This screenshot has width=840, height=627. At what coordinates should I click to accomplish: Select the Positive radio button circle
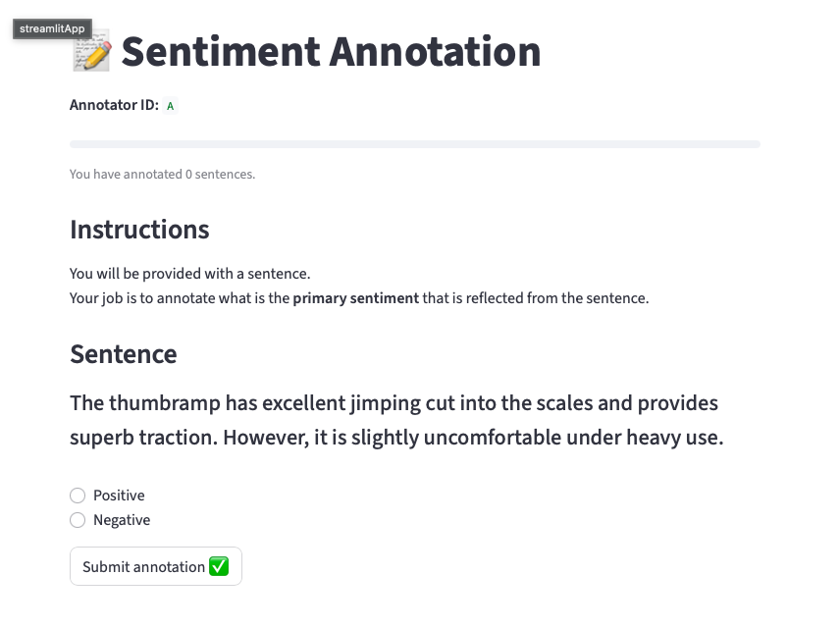point(78,496)
